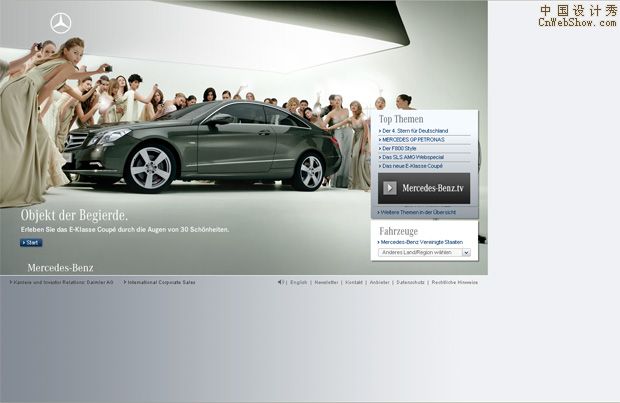Open International Corporate Sales link
The image size is (620, 403).
(x=160, y=282)
